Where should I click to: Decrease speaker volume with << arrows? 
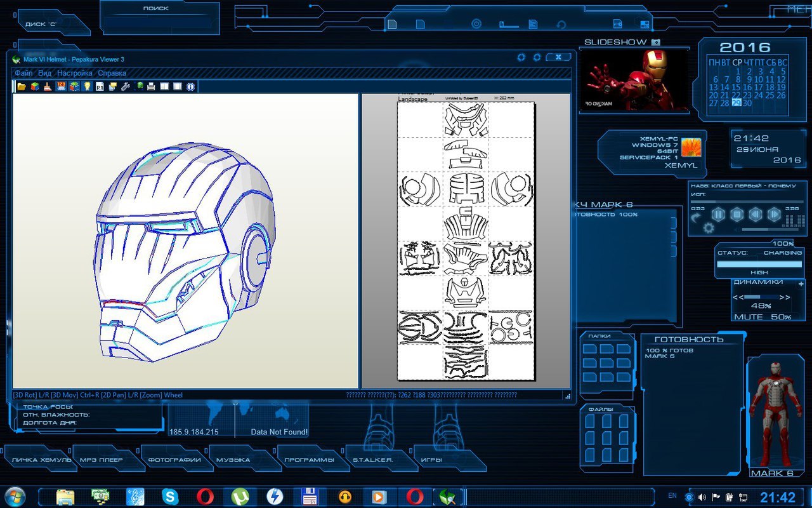738,297
